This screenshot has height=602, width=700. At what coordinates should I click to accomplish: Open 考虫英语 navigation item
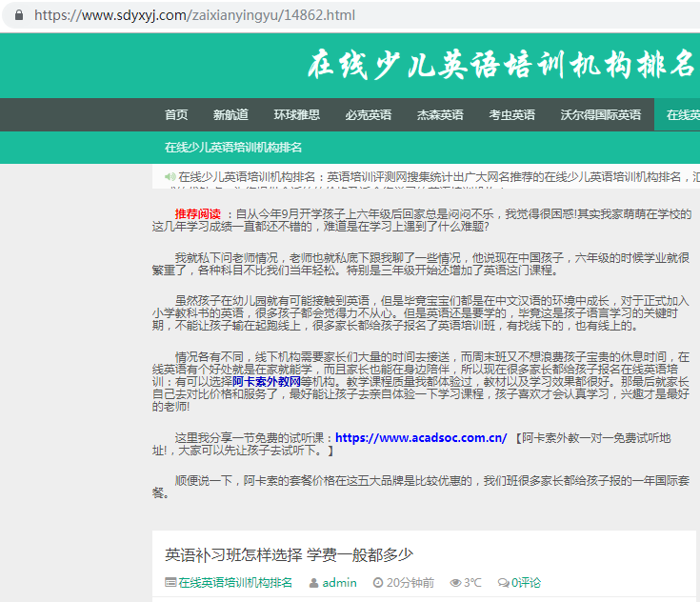coord(511,114)
